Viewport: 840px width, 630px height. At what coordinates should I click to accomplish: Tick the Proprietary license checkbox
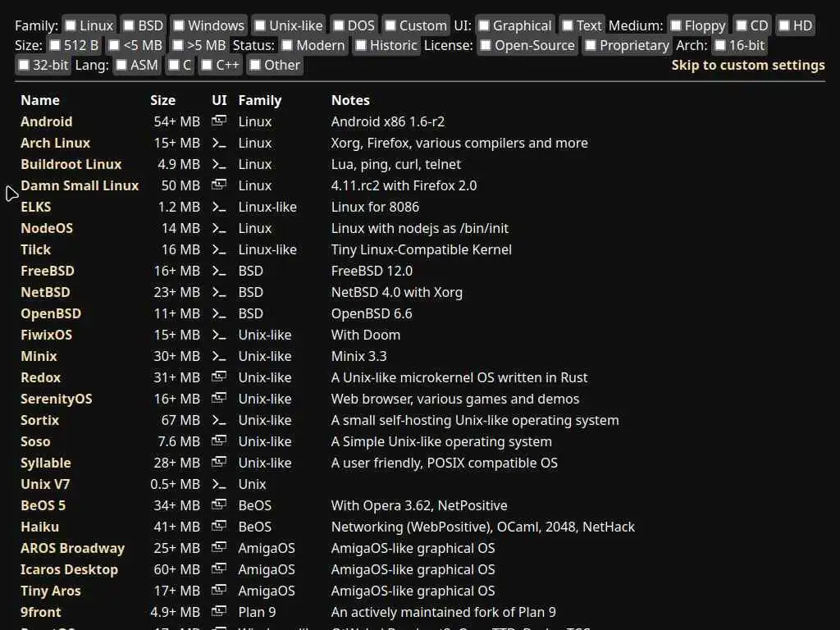pos(591,46)
